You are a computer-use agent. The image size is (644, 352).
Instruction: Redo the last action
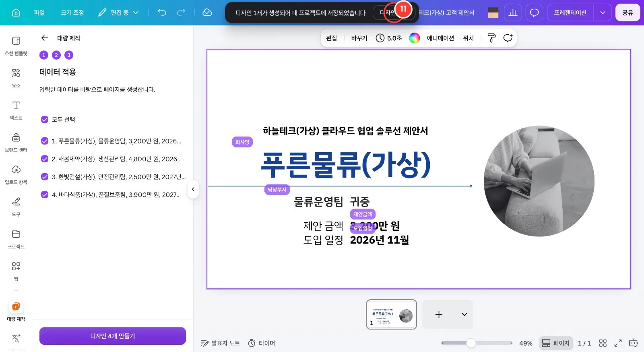pyautogui.click(x=181, y=12)
